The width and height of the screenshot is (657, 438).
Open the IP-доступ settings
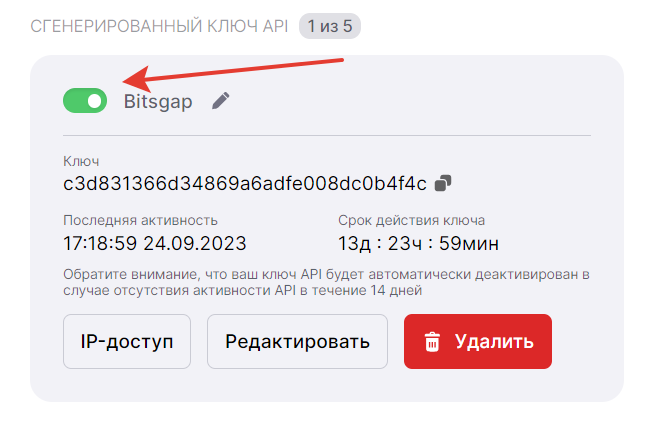[x=127, y=341]
